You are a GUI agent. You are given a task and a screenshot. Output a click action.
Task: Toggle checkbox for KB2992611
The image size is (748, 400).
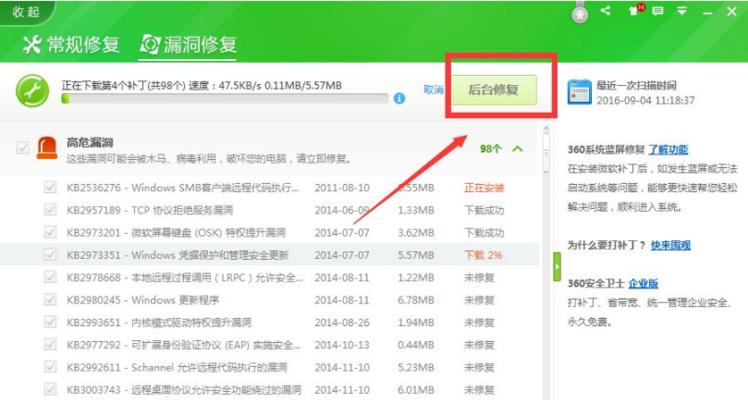50,367
